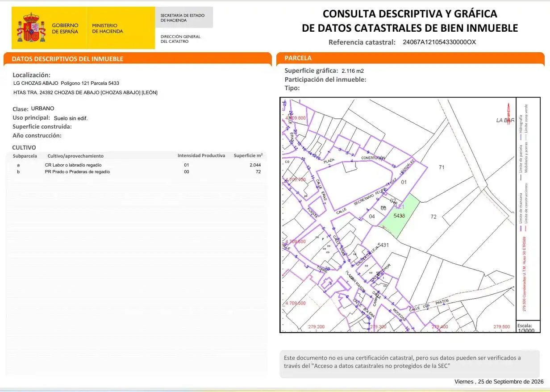Select the 'LG CHOZAS ABAJO Polígono 121 Parcela 5433' line
The image size is (550, 392).
tap(67, 83)
